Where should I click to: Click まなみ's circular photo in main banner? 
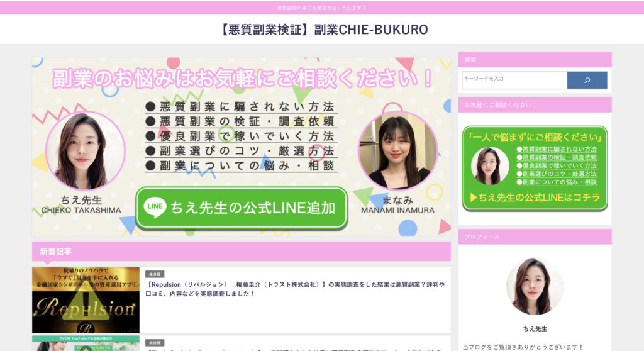[x=397, y=151]
